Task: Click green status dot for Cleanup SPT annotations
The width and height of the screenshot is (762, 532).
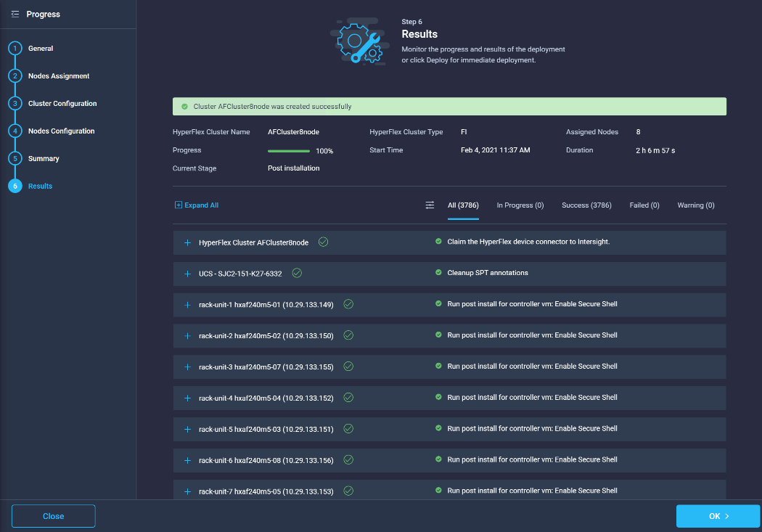Action: tap(438, 273)
